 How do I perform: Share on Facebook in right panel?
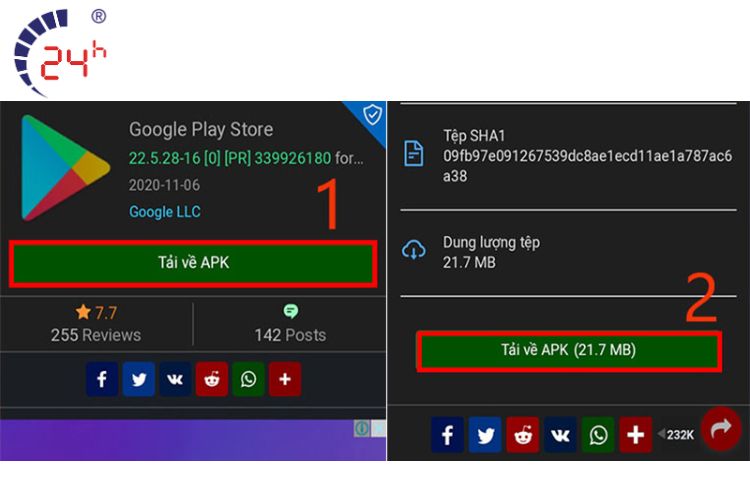pos(448,435)
